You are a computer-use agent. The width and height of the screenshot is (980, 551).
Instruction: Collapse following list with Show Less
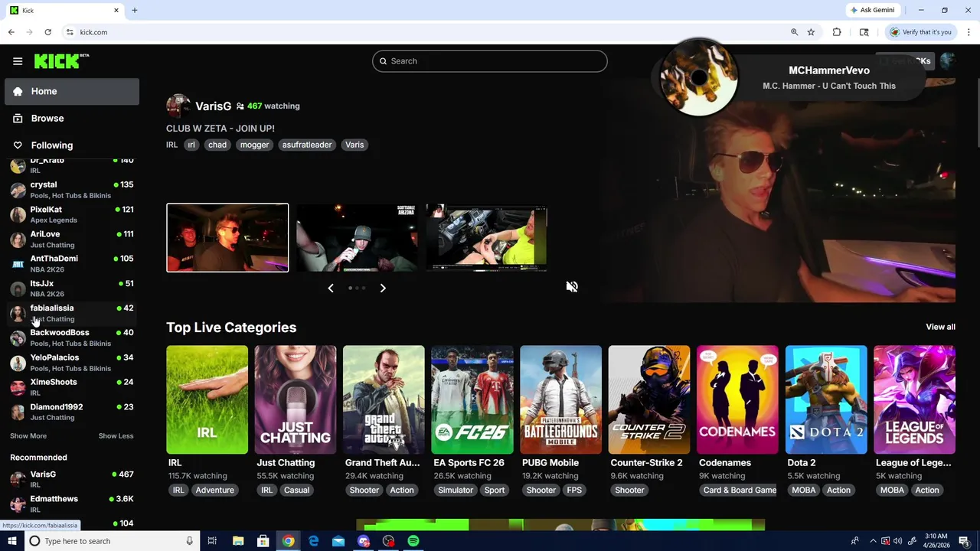[116, 436]
